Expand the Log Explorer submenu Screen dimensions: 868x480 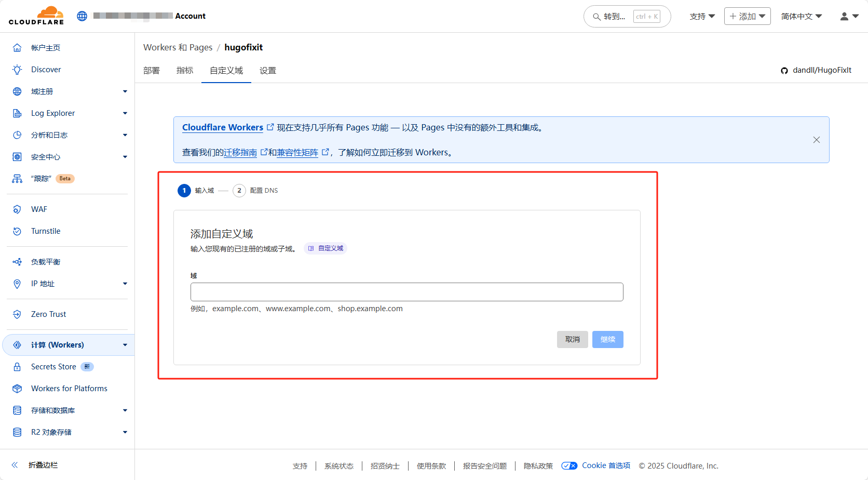[125, 113]
